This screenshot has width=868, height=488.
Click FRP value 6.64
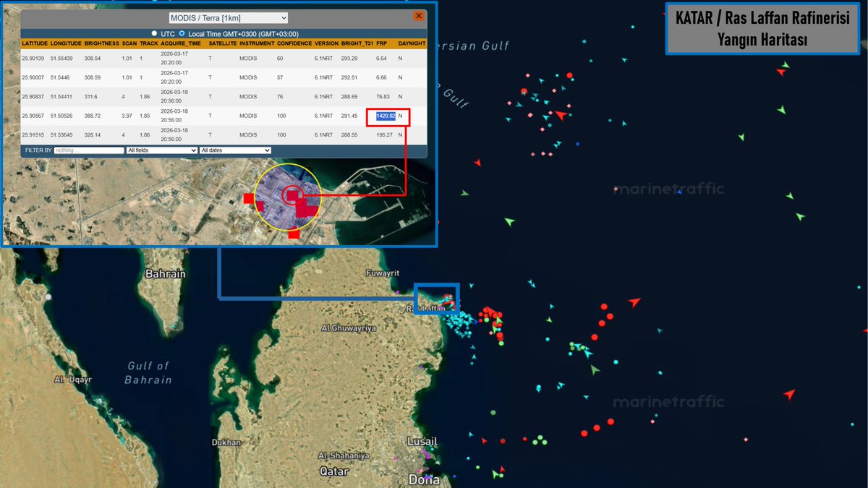pyautogui.click(x=382, y=58)
